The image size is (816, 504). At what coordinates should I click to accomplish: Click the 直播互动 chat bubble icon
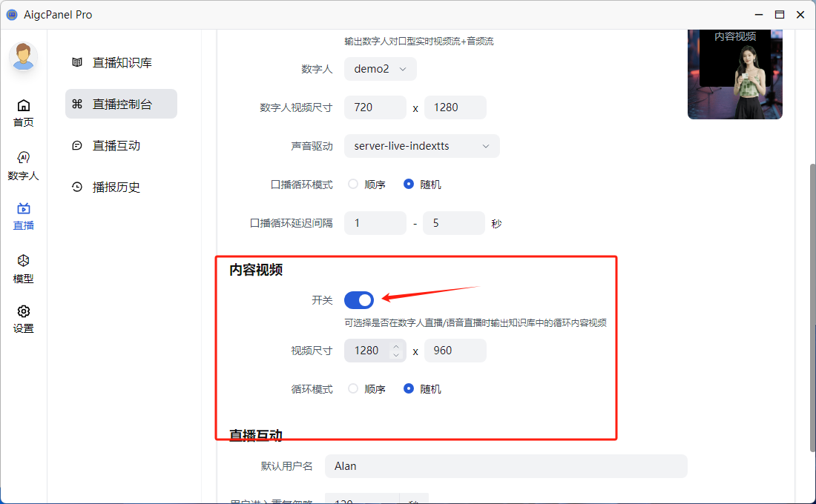point(77,145)
